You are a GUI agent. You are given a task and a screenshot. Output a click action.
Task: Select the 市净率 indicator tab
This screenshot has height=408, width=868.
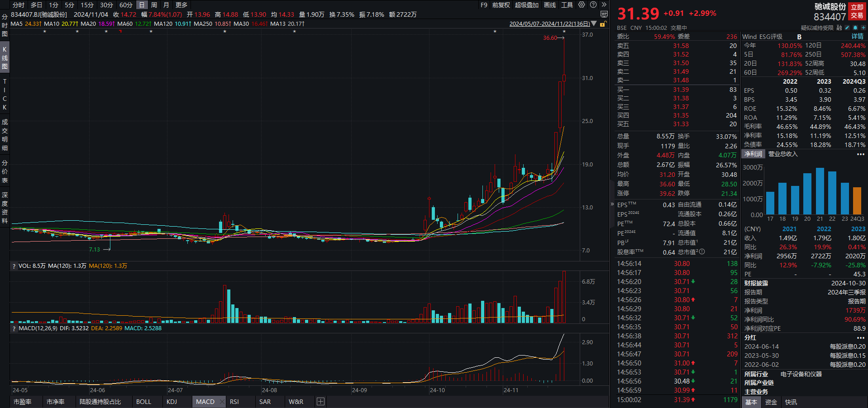55,402
